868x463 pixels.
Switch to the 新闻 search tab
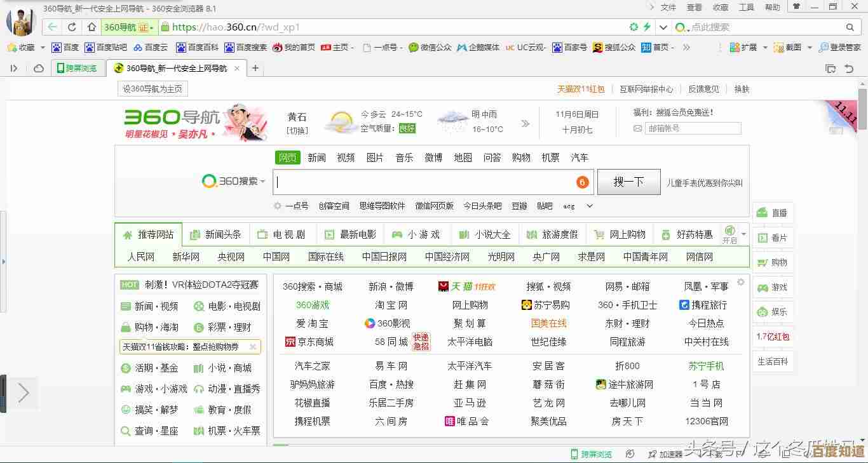point(316,158)
